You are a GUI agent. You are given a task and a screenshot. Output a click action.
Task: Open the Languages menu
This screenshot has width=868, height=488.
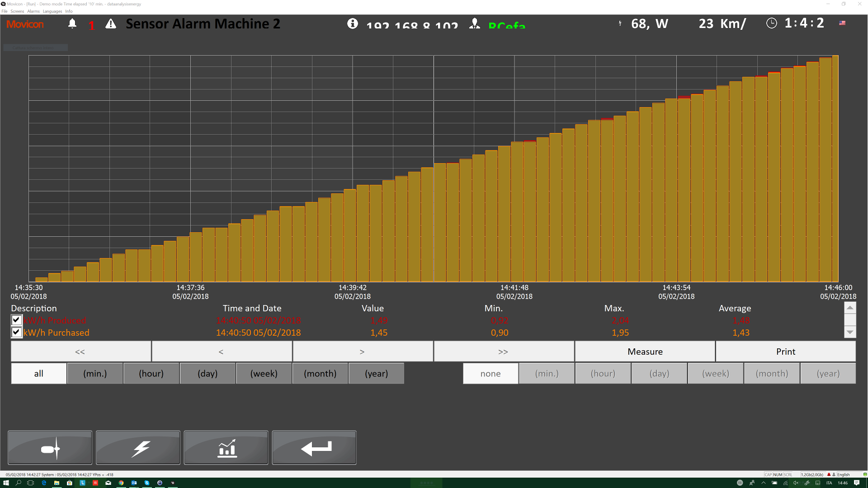[52, 11]
